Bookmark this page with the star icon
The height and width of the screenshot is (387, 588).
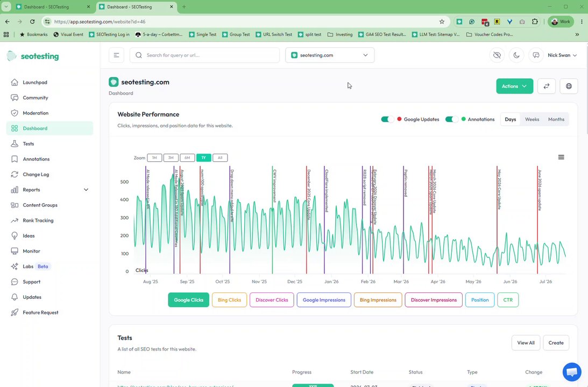pos(442,21)
